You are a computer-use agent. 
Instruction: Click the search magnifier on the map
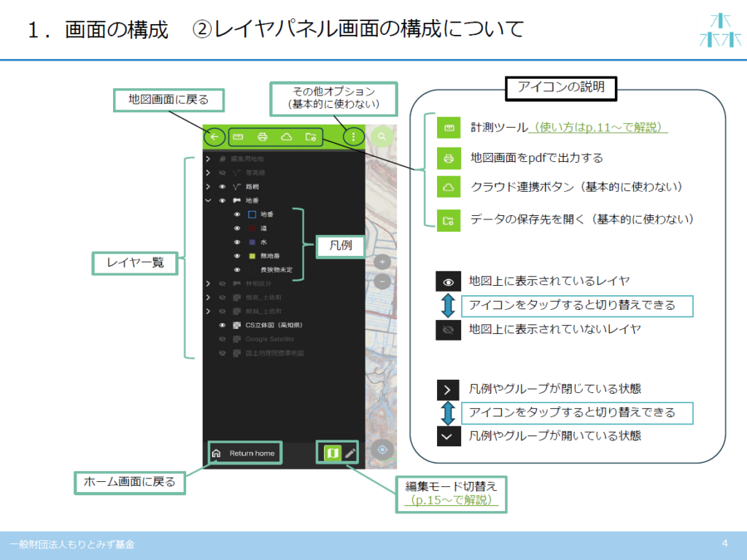382,136
